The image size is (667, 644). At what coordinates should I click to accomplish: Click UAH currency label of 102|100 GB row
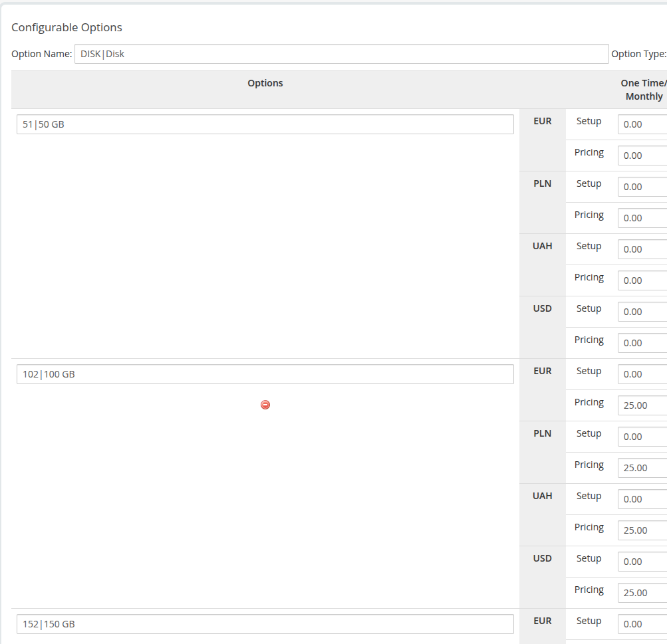(x=543, y=496)
